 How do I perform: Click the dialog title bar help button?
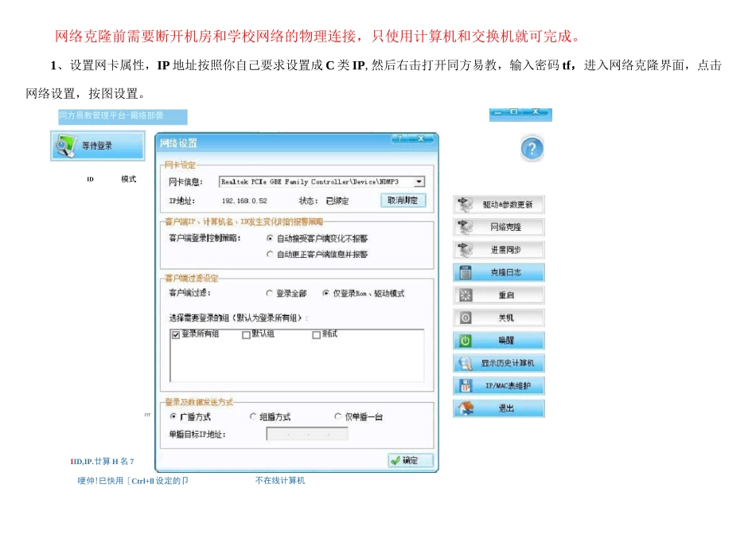click(399, 139)
